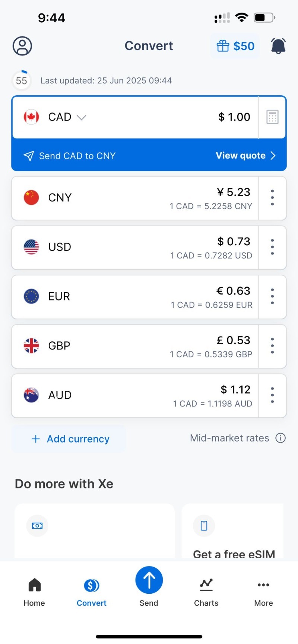Tap the $50 gift reward button

click(x=235, y=46)
